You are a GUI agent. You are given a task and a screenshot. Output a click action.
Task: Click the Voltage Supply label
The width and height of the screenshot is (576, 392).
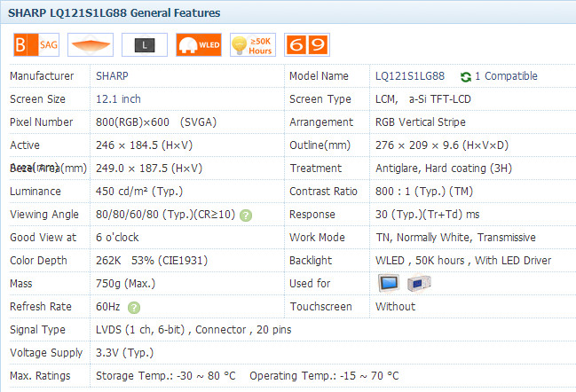[46, 353]
